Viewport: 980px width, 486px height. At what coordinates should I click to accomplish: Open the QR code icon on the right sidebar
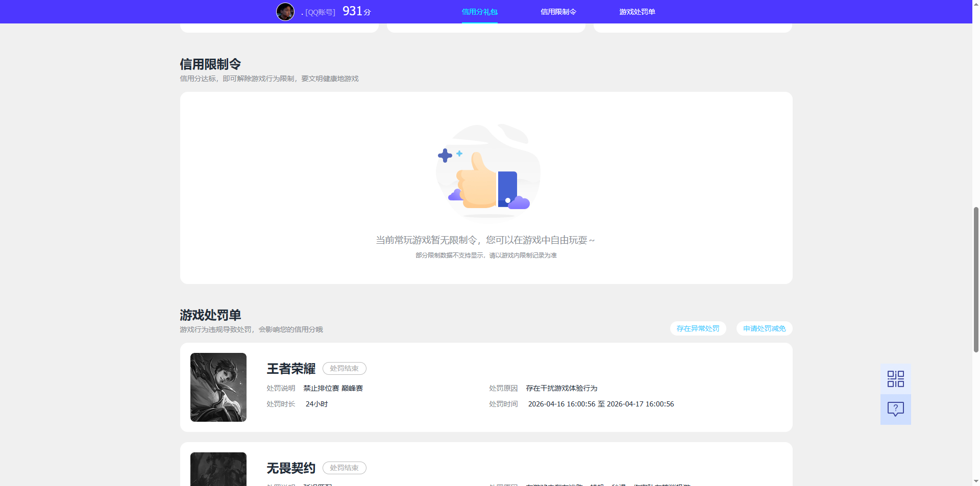895,379
